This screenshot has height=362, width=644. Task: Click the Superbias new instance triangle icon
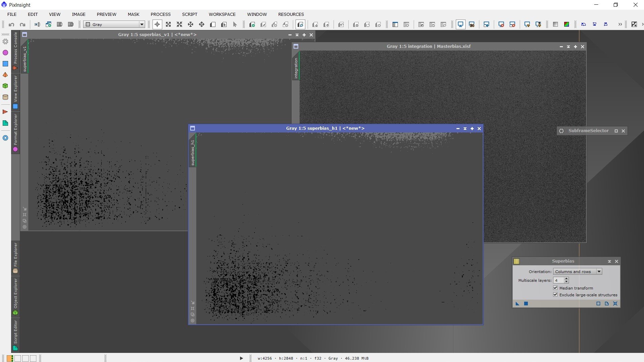point(517,304)
